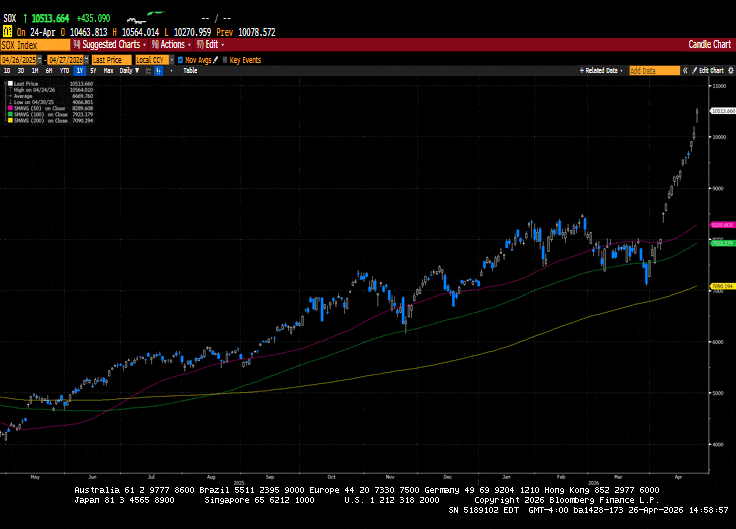Click the intraday sparkline mini chart at top
This screenshot has height=529, width=736.
[x=150, y=15]
